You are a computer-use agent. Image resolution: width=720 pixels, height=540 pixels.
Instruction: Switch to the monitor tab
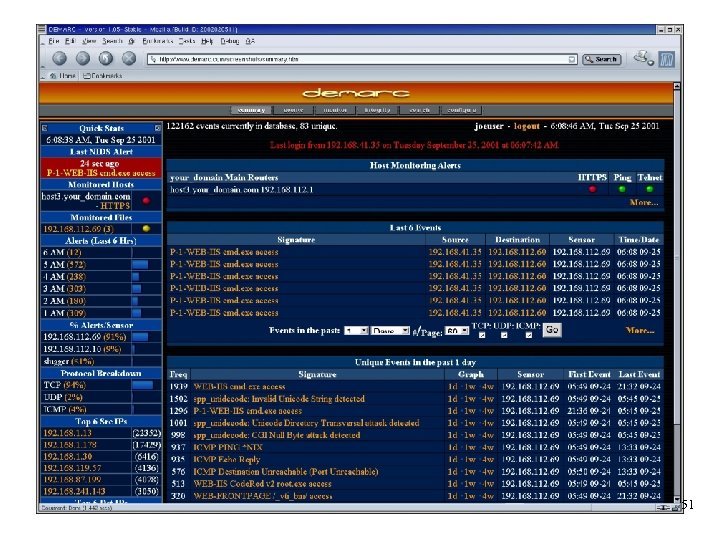[x=335, y=110]
